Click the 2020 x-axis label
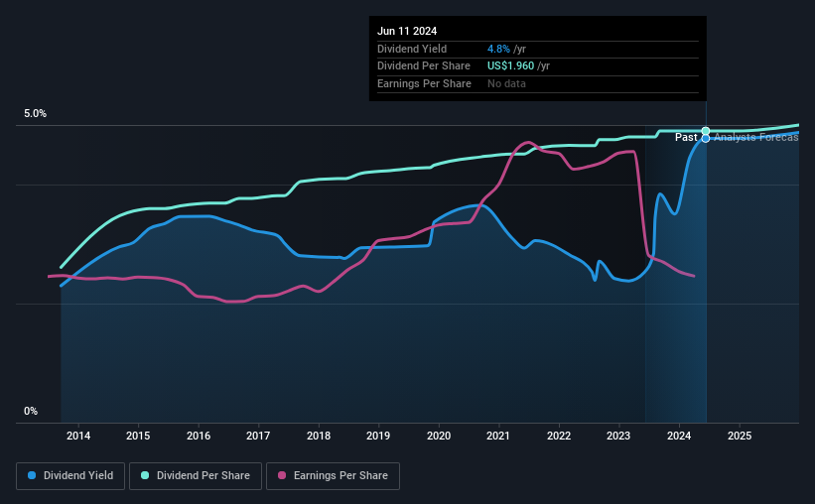815x504 pixels. 439,436
